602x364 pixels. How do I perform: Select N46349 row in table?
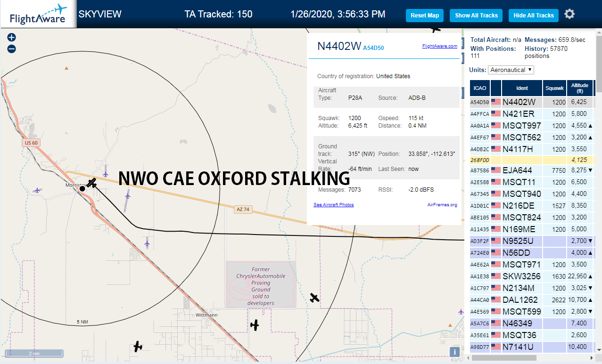point(532,323)
